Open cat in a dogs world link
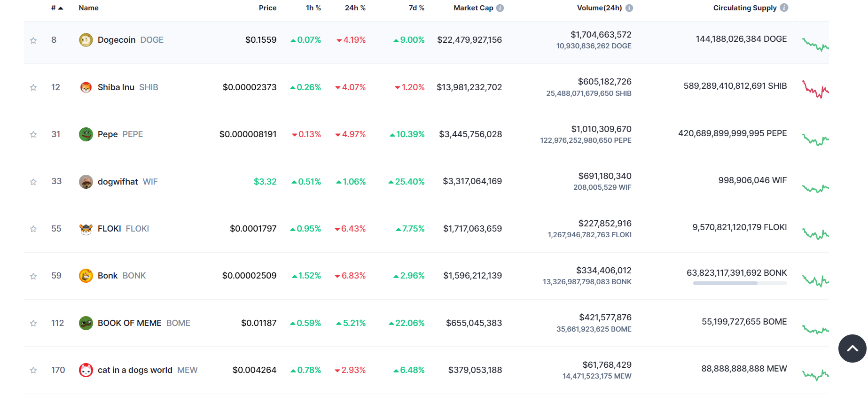The height and width of the screenshot is (395, 868). [x=148, y=370]
